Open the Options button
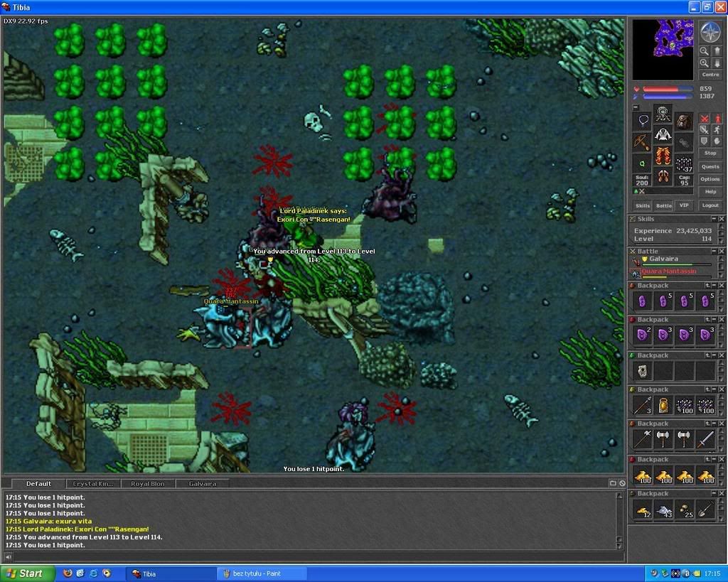This screenshot has height=582, width=728. 710,179
